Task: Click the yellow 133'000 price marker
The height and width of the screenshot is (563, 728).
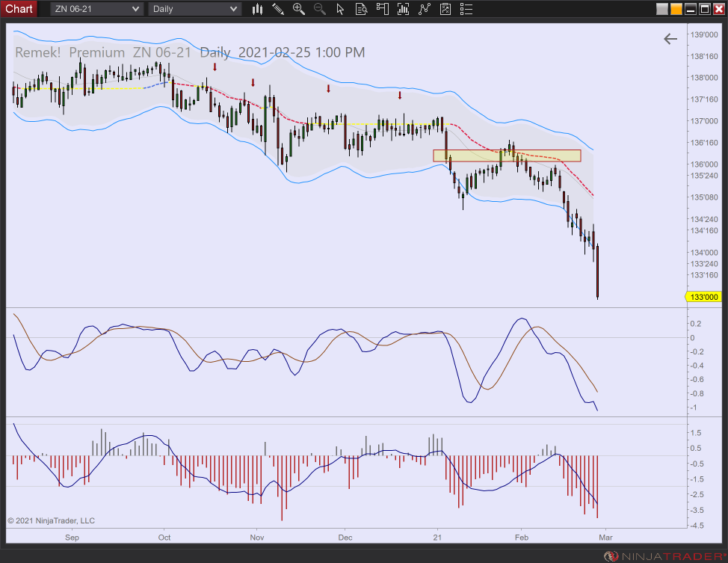Action: tap(703, 297)
